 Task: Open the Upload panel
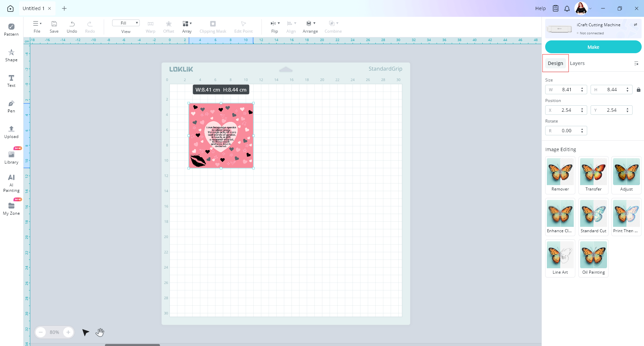coord(11,132)
